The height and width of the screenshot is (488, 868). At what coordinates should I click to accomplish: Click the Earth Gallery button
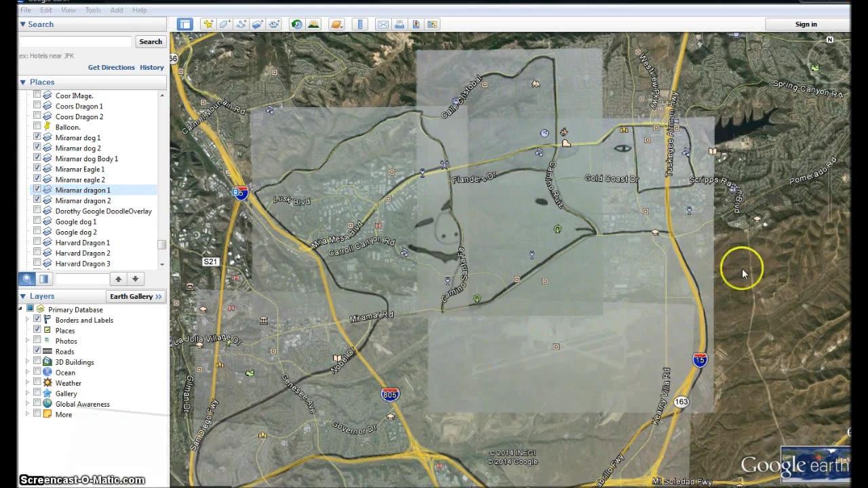pos(136,296)
